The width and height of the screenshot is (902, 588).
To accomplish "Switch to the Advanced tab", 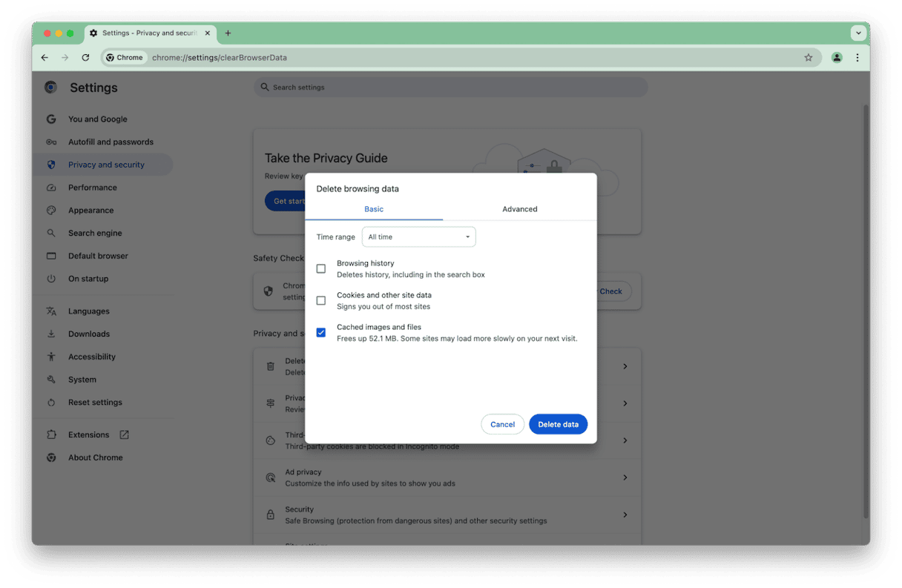I will click(519, 209).
